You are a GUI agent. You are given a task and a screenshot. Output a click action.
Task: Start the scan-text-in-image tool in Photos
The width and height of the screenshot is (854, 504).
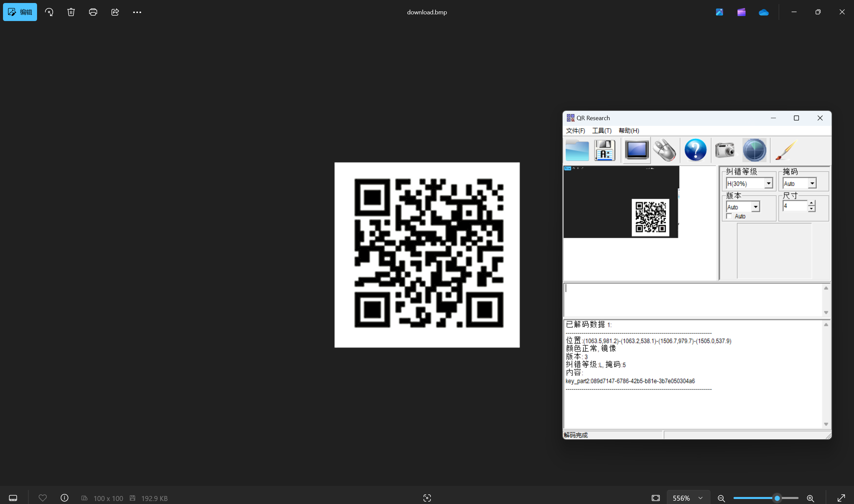[x=427, y=498]
